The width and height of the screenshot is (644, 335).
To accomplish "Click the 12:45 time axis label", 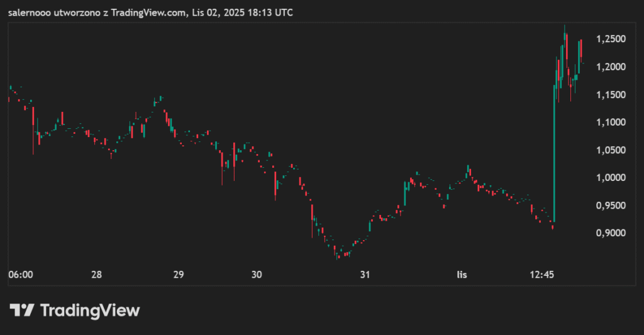I will click(541, 275).
